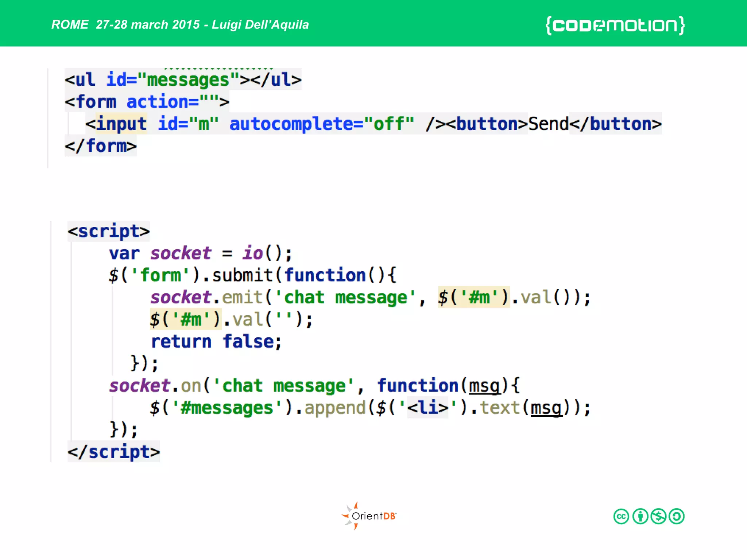Click the closing script tag
The height and width of the screenshot is (560, 747).
click(x=114, y=452)
